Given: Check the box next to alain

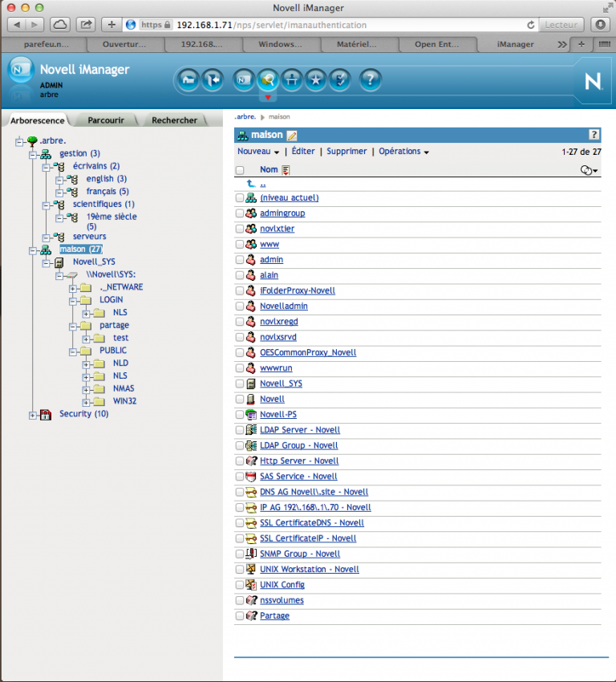Looking at the screenshot, I should (240, 275).
